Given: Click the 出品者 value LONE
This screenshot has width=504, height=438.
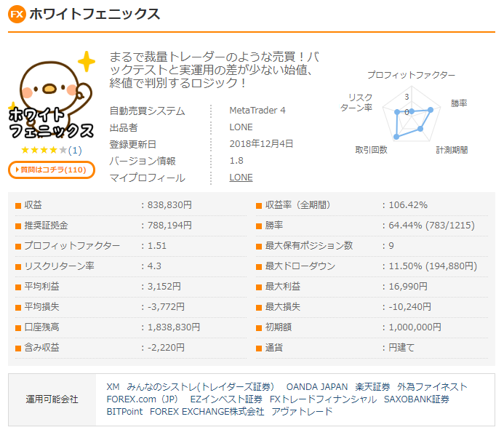Looking at the screenshot, I should pyautogui.click(x=241, y=127).
